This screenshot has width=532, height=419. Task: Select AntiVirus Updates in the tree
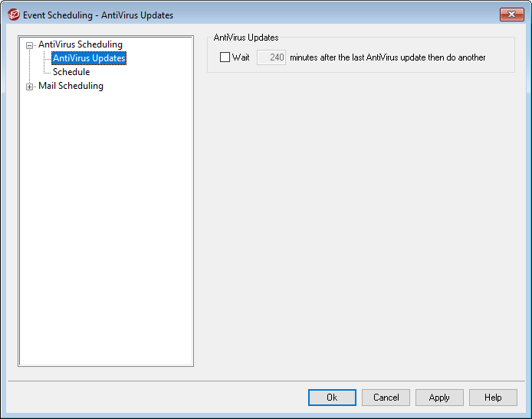point(89,58)
